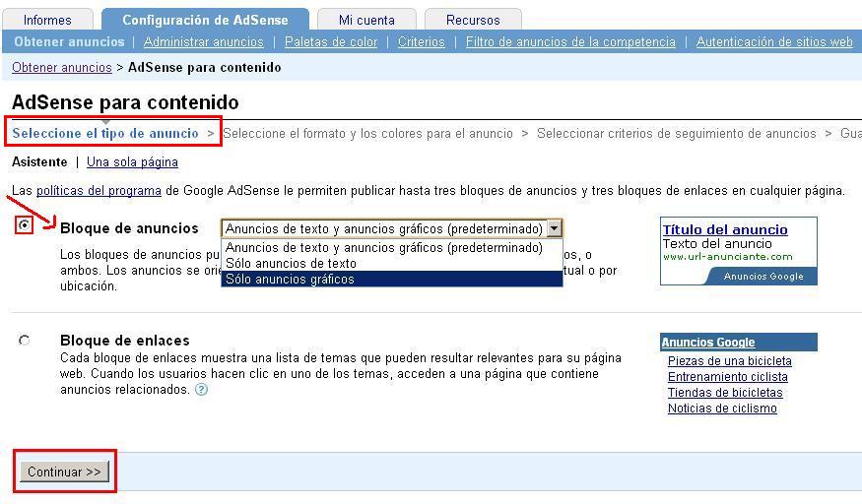This screenshot has width=862, height=504.
Task: Choose Sólo anuncios gráficos option
Action: click(x=391, y=279)
